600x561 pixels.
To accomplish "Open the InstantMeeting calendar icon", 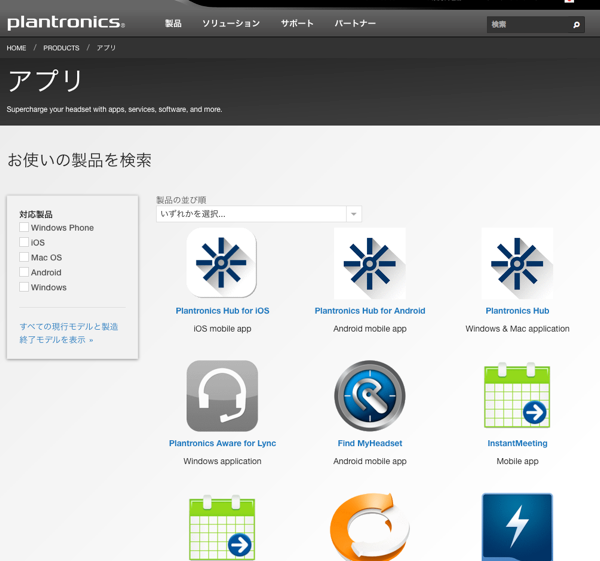I will 517,395.
